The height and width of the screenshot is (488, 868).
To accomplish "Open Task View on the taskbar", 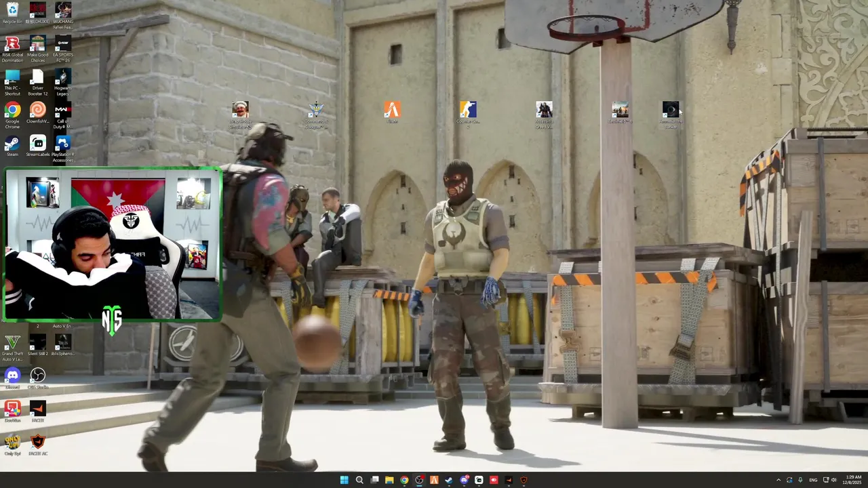I will point(374,480).
